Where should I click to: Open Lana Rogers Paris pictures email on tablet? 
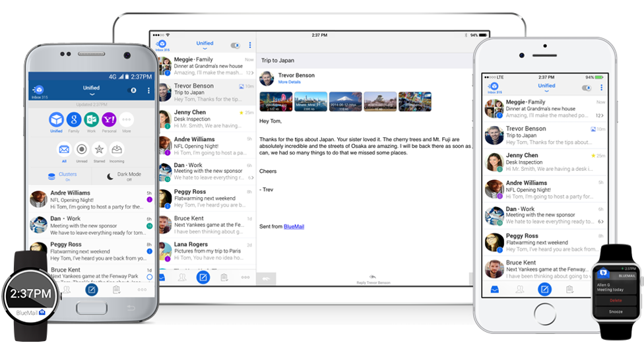pos(207,251)
